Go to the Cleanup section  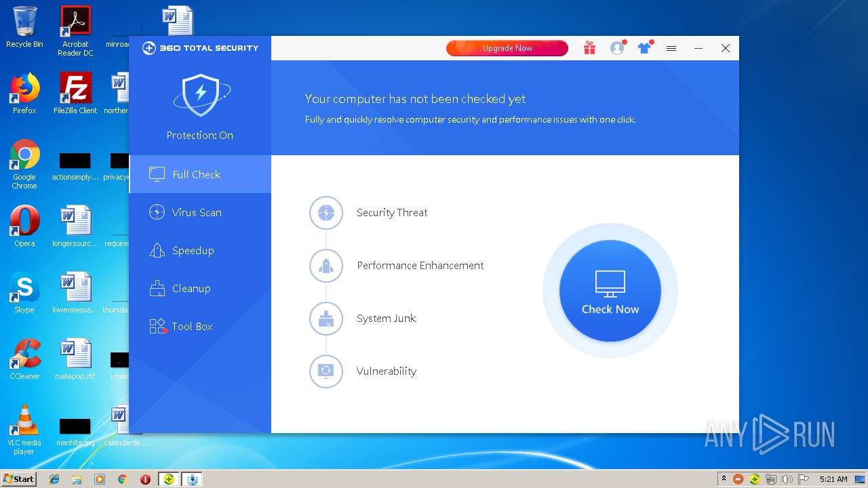point(200,288)
